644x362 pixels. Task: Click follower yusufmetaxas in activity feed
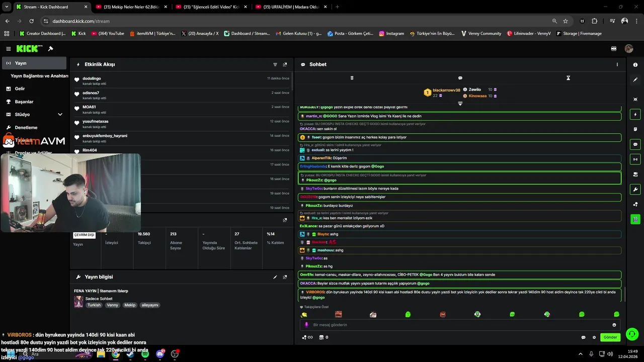[96, 121]
